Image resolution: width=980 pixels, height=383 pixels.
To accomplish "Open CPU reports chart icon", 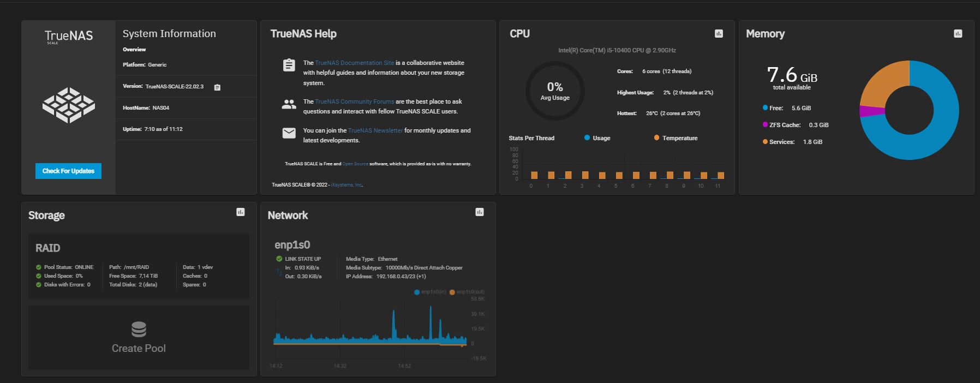I will coord(719,34).
